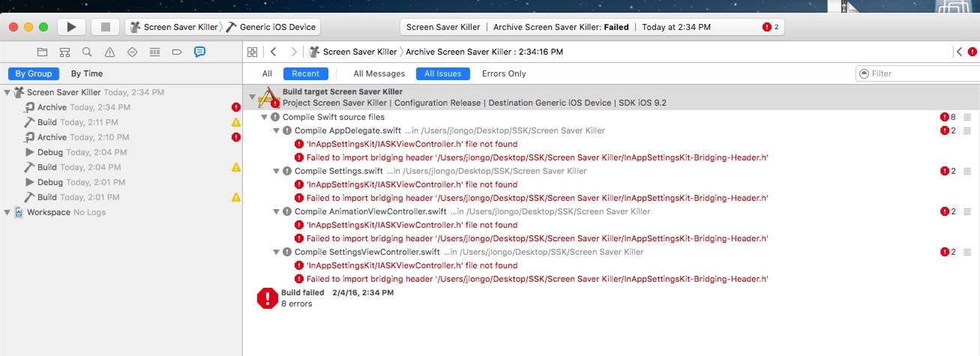Expand transcript for Compile SettingsViewController.swift

[967, 252]
